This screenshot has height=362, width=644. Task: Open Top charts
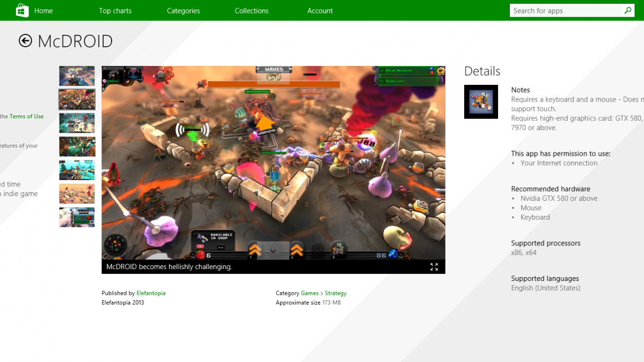point(115,11)
